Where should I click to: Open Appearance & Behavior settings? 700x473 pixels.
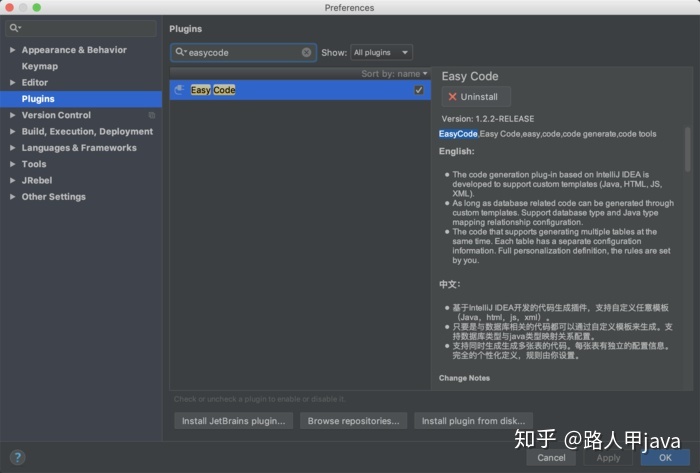(74, 50)
